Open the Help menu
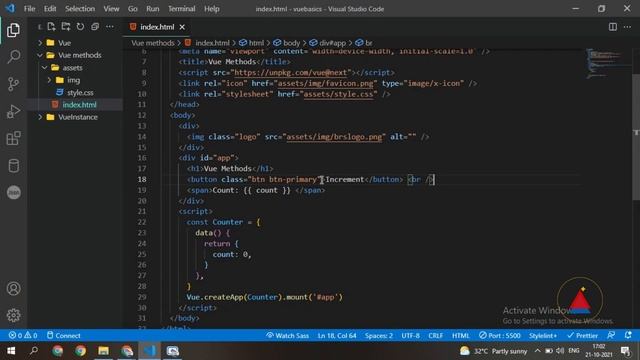640x360 pixels. coord(211,9)
